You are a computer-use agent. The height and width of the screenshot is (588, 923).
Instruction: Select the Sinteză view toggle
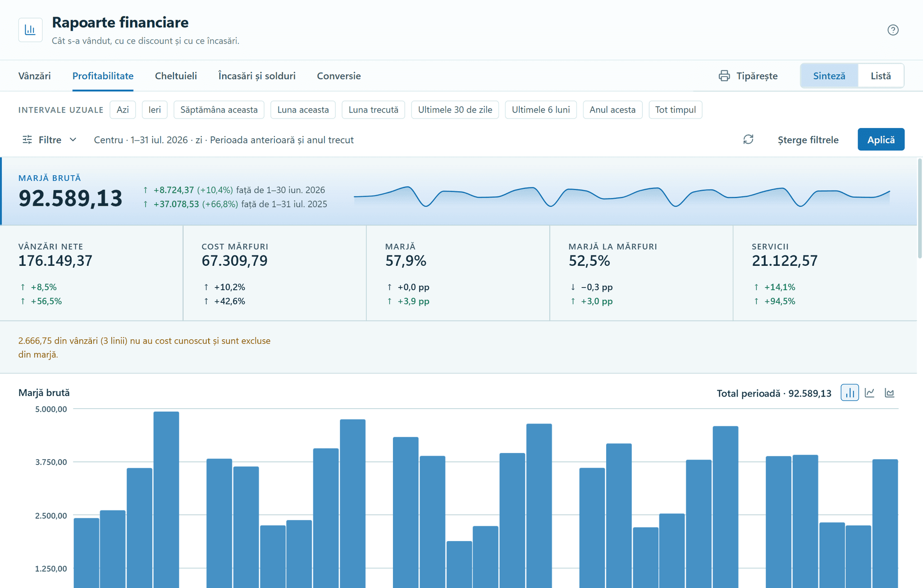point(829,76)
